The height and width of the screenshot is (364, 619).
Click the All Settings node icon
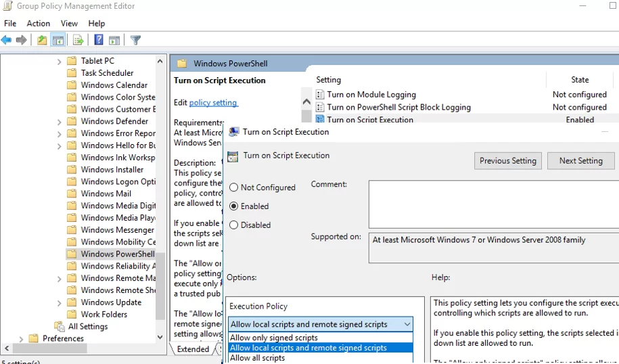(x=60, y=327)
